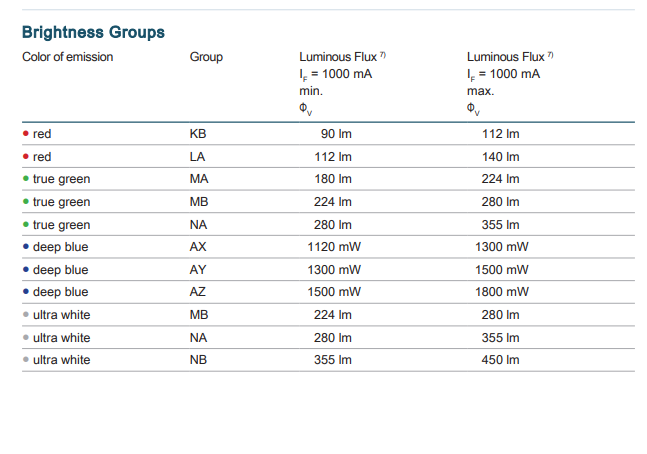Open footnote 7 in the min. Luminous Flux header
Image resolution: width=647 pixels, height=454 pixels.
tap(382, 54)
